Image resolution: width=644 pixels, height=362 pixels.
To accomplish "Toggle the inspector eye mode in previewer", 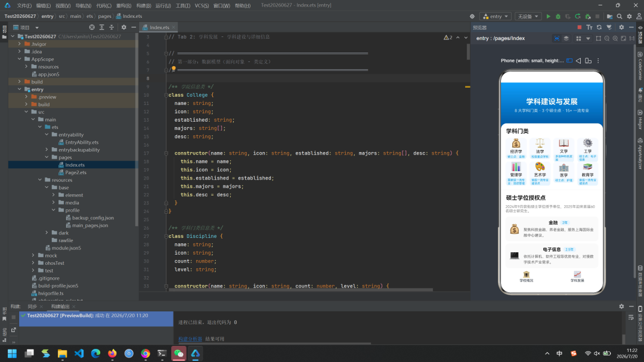I will 557,38.
